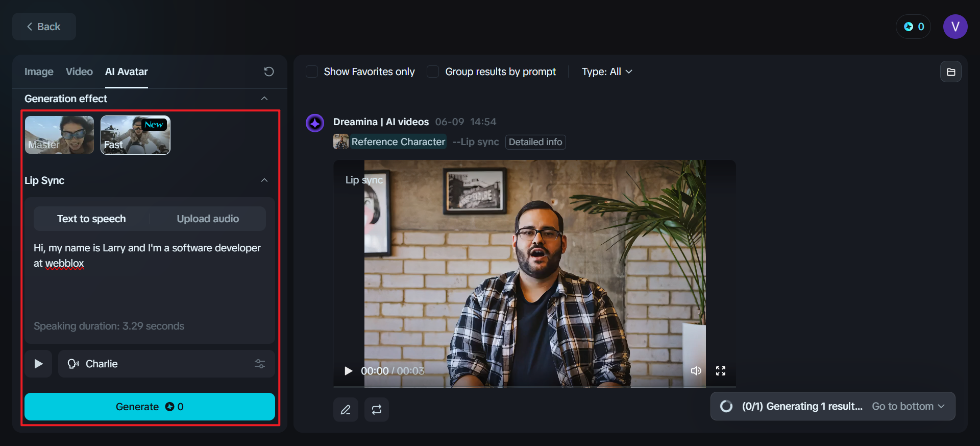Open the Charlie voice selector
Viewport: 980px width, 446px height.
(166, 364)
